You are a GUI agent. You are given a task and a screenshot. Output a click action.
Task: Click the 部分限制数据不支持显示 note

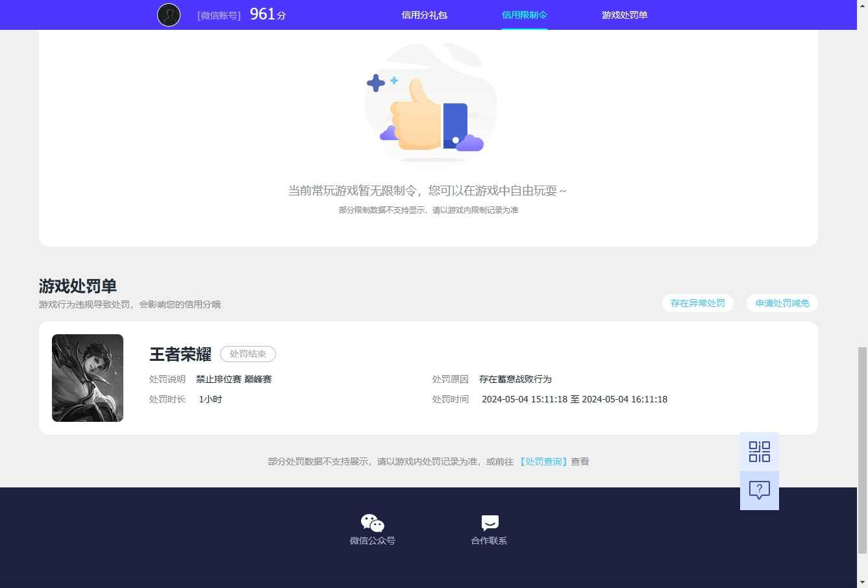pyautogui.click(x=428, y=210)
